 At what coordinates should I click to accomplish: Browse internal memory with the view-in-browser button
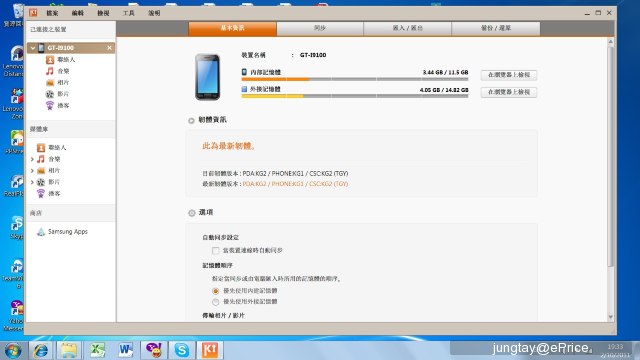509,75
